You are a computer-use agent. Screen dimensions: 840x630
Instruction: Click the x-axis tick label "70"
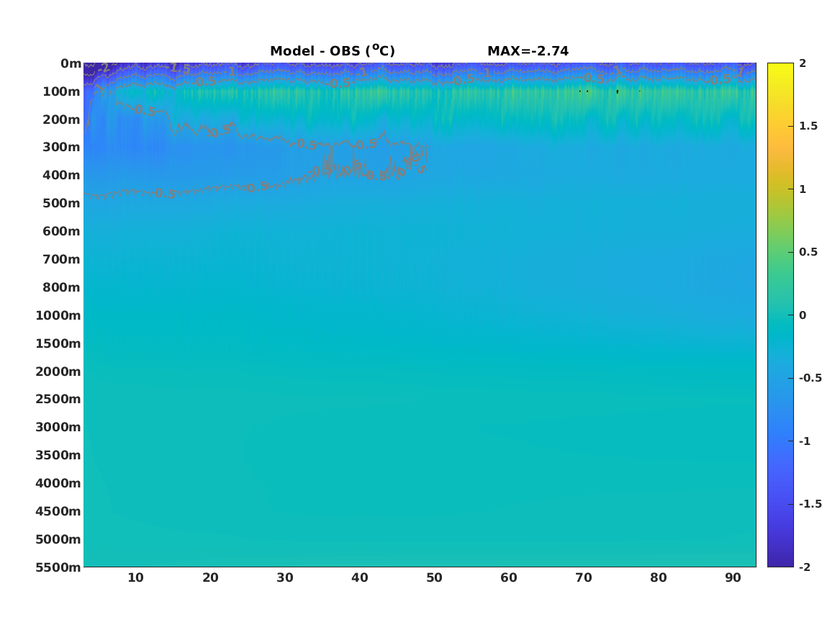pyautogui.click(x=584, y=577)
